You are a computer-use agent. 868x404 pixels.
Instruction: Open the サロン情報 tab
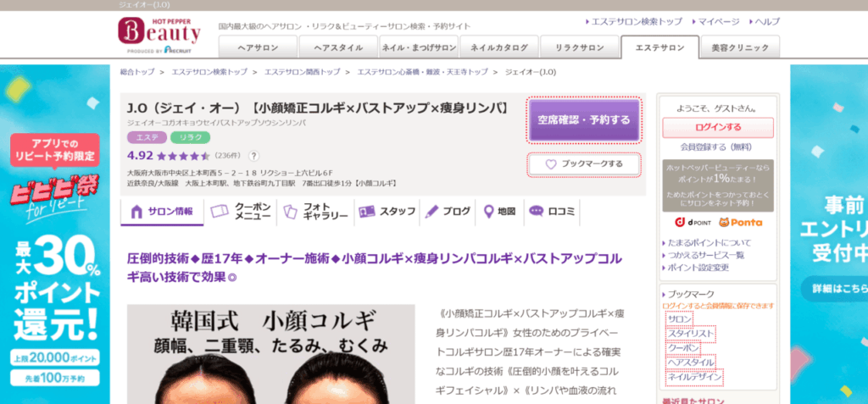[x=162, y=212]
